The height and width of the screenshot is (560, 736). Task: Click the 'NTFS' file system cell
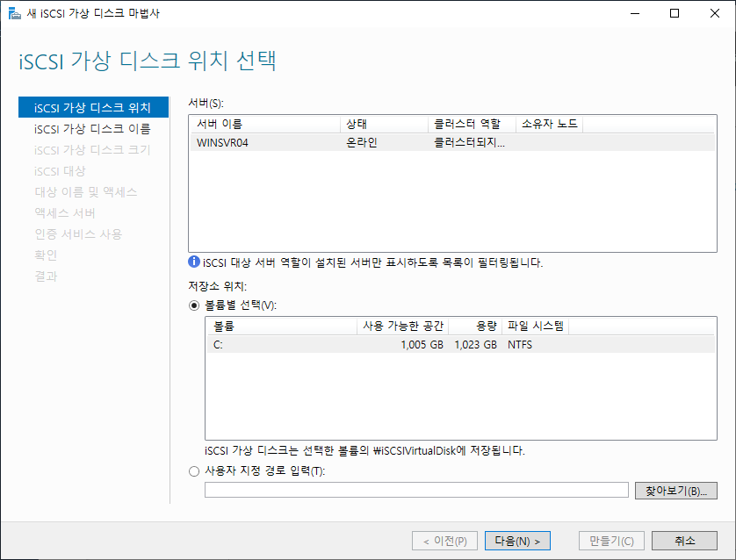(x=520, y=345)
